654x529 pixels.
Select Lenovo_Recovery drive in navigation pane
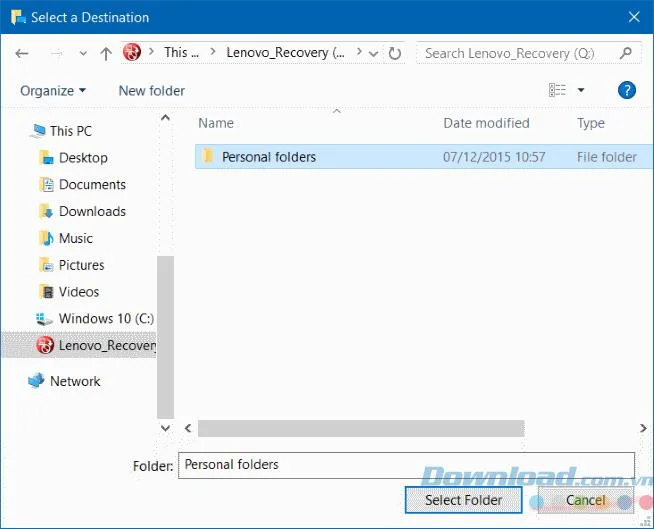tap(79, 345)
